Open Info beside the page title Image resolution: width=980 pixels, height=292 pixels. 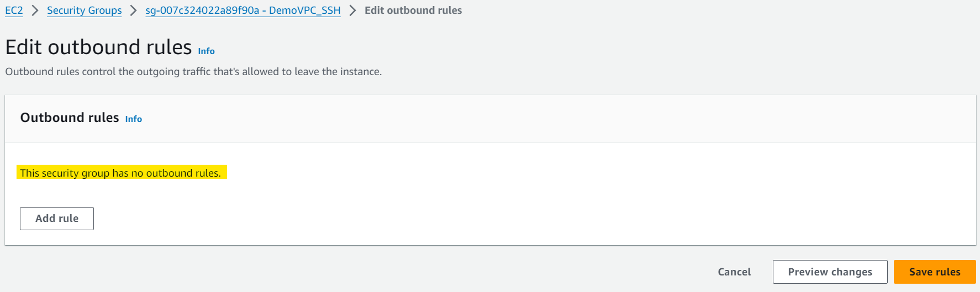coord(206,51)
